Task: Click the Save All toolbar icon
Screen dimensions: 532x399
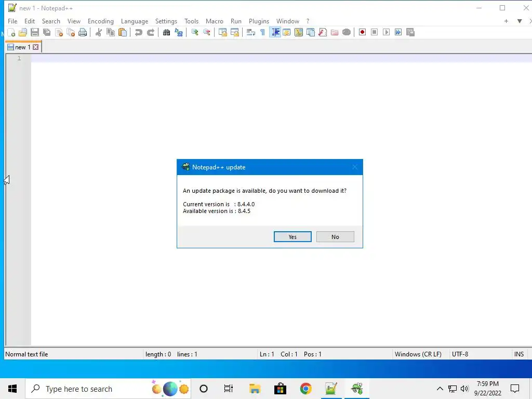Action: tap(47, 32)
